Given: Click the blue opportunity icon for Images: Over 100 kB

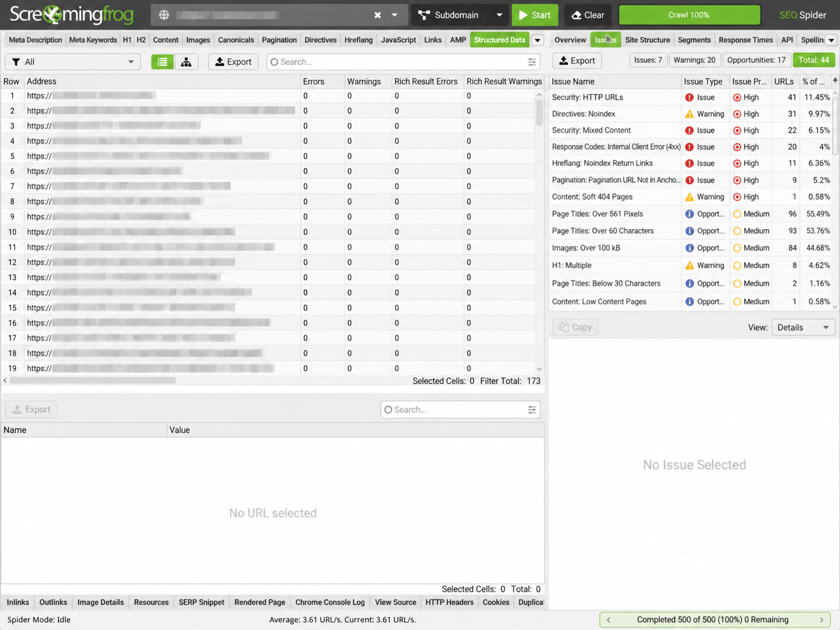Looking at the screenshot, I should 689,248.
